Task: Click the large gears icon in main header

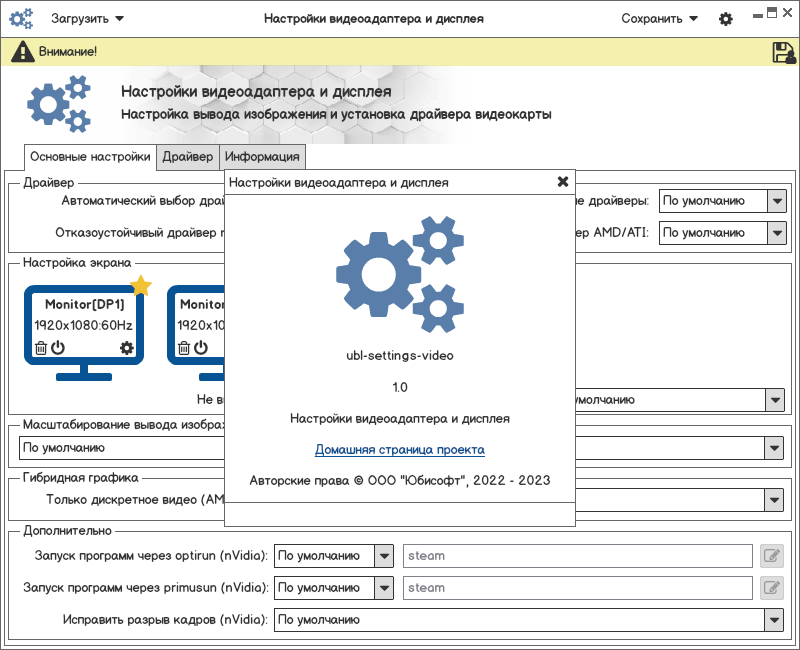Action: pyautogui.click(x=59, y=104)
